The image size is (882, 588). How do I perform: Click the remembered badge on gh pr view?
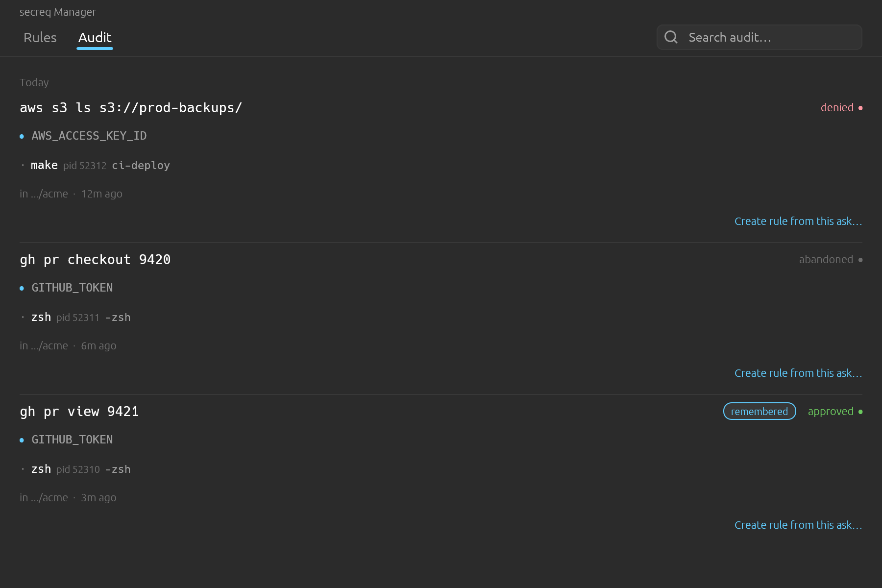tap(759, 412)
